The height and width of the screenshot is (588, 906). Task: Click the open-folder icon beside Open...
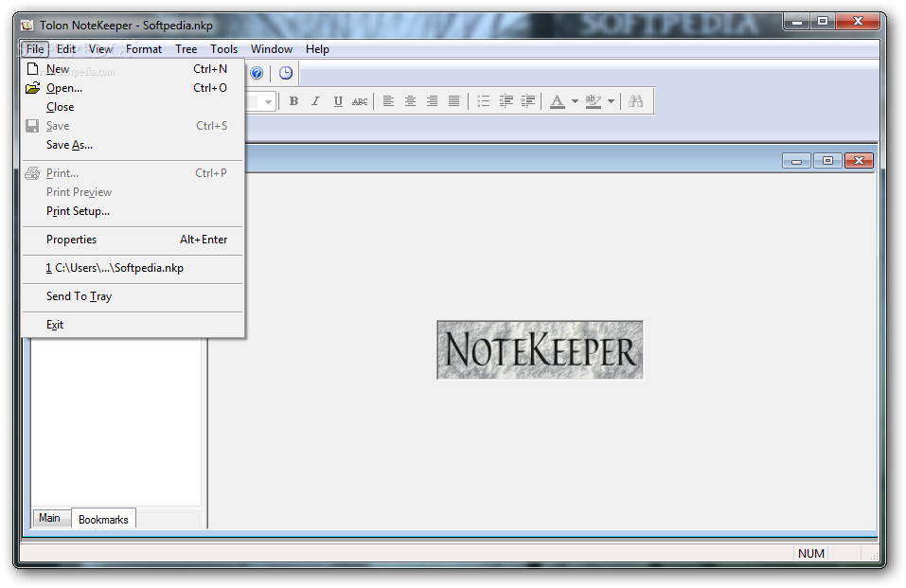(33, 88)
